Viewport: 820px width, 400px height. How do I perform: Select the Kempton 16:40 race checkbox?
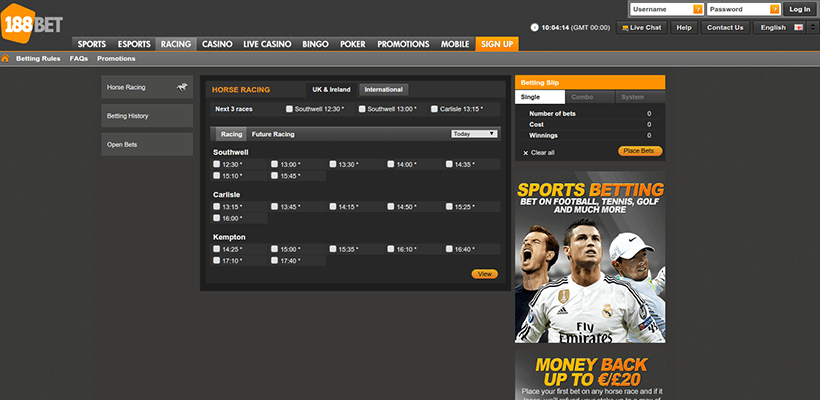[449, 249]
